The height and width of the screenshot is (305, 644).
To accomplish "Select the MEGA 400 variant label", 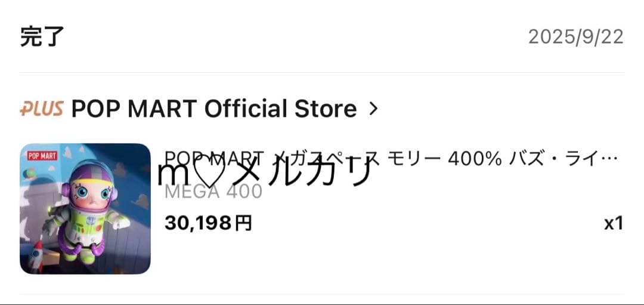I will [213, 192].
